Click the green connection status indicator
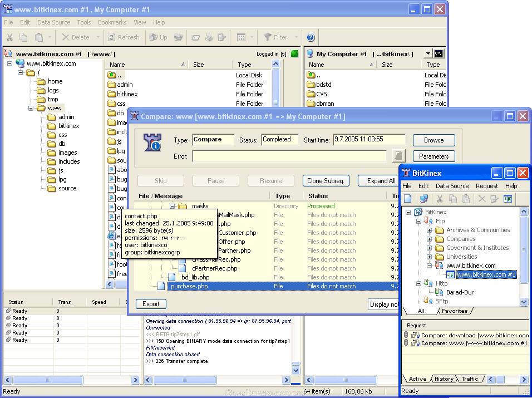Screen dimensions: 532x398 (x=294, y=54)
